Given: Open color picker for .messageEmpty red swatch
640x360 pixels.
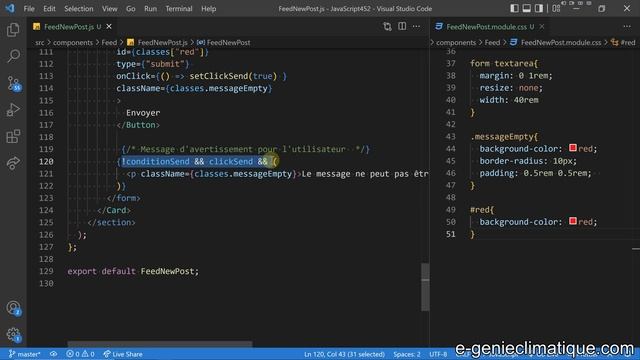Looking at the screenshot, I should [573, 148].
